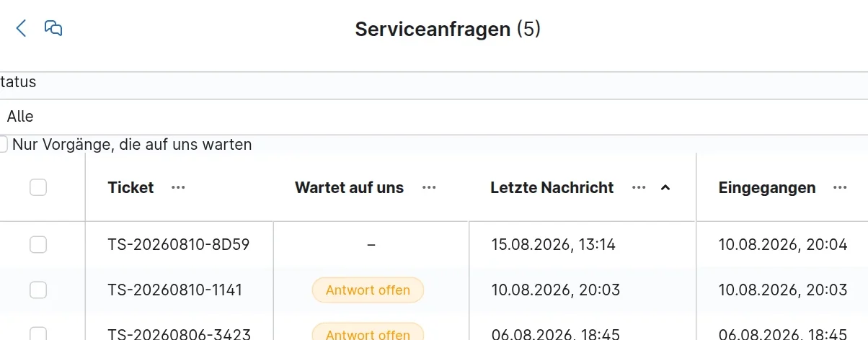
Task: Toggle the Letzte Nachricht sort direction arrow
Action: pos(665,188)
